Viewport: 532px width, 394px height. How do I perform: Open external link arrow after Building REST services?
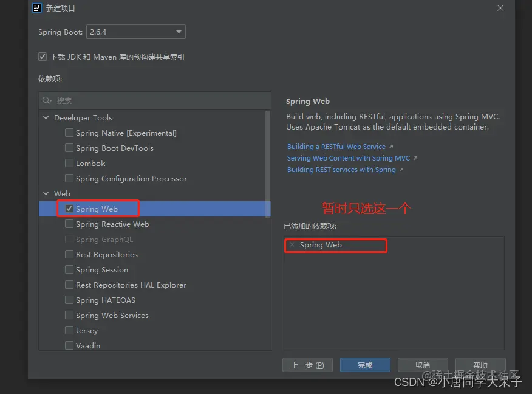(401, 170)
